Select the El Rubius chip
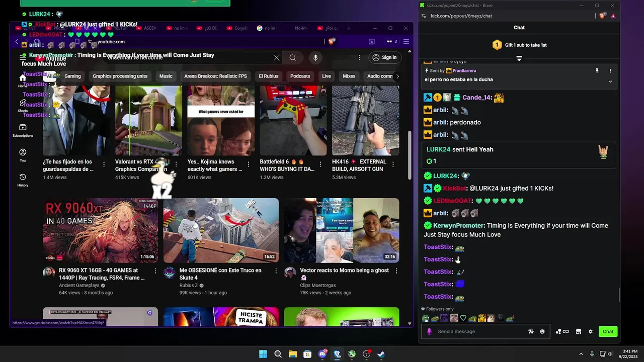The width and height of the screenshot is (644, 362). pyautogui.click(x=268, y=76)
